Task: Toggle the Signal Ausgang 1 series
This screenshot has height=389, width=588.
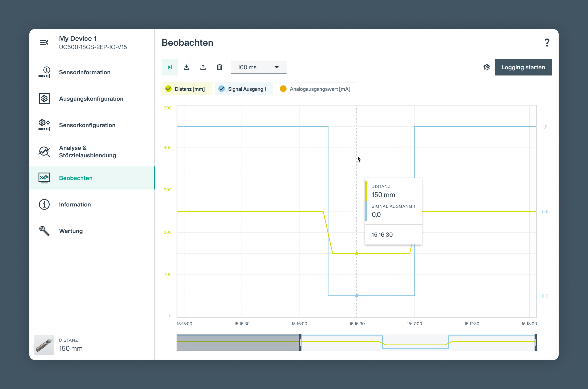Action: tap(222, 89)
